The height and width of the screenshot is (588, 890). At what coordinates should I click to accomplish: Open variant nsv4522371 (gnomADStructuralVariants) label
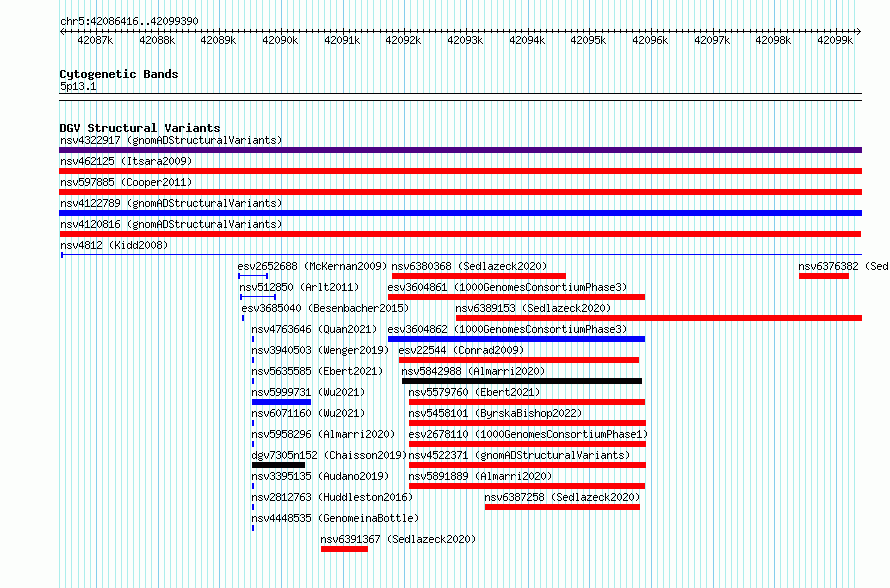519,455
